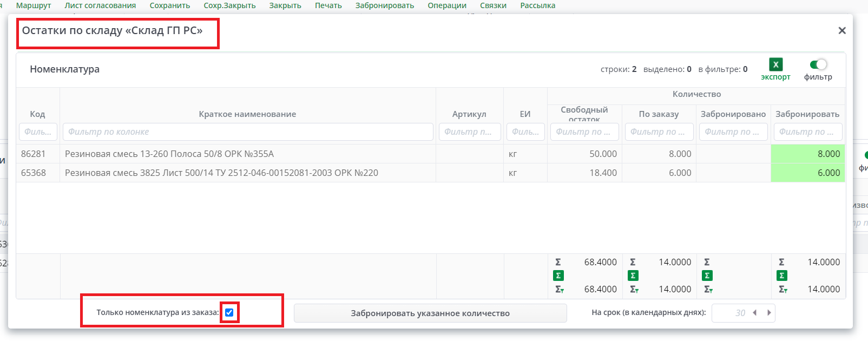
Task: Increase the booking term days with right arrow
Action: [x=768, y=313]
